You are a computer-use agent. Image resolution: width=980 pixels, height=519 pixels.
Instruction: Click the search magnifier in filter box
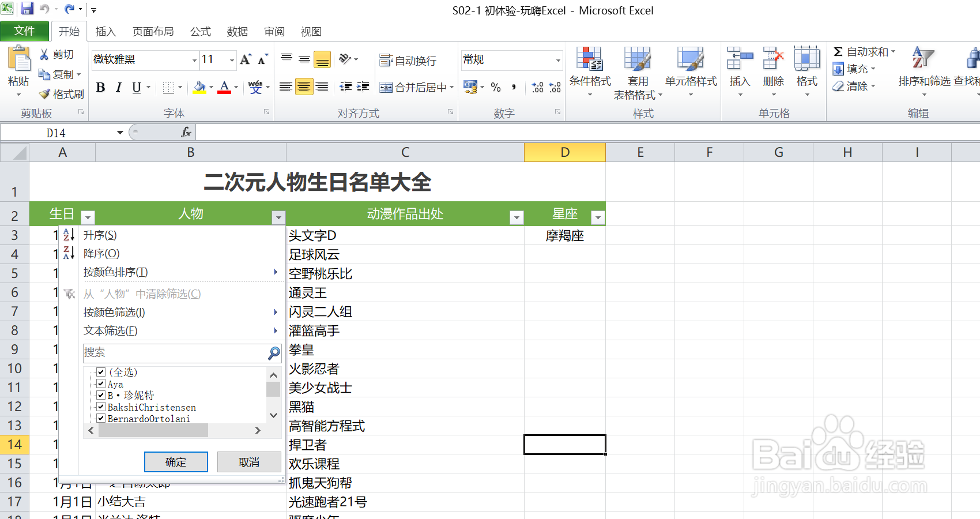pos(274,352)
